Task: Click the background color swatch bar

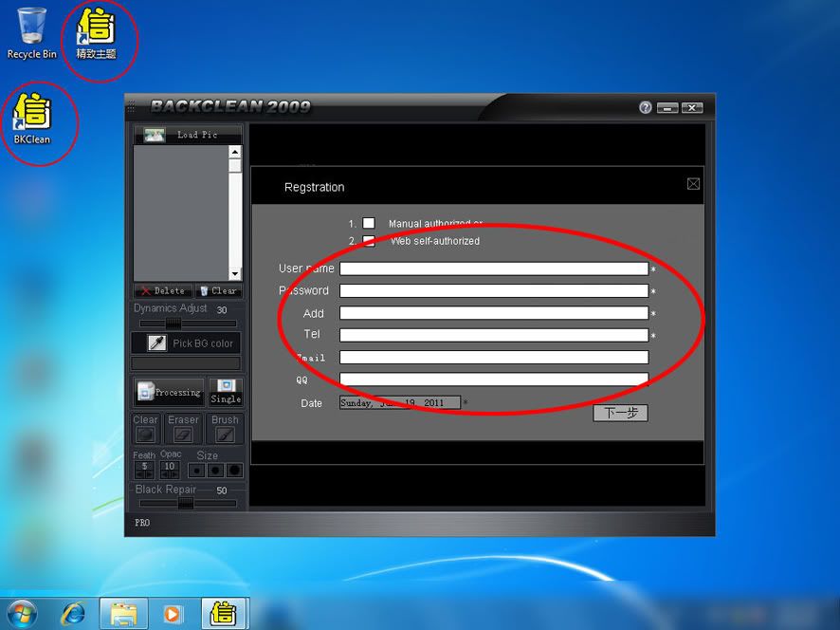Action: 186,363
